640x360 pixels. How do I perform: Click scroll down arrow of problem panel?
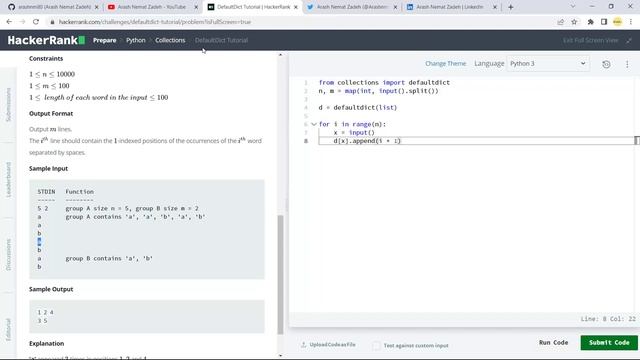(280, 356)
